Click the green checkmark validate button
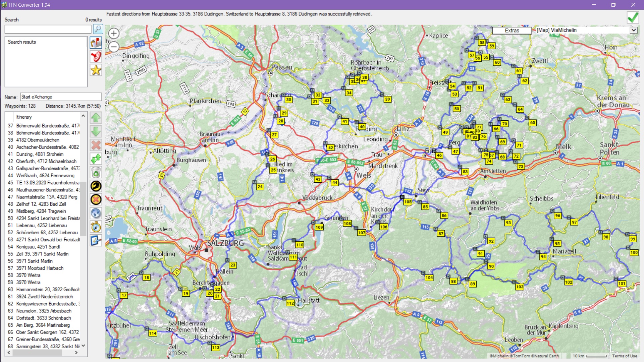Screen dimensions: 644x362 (x=633, y=17)
